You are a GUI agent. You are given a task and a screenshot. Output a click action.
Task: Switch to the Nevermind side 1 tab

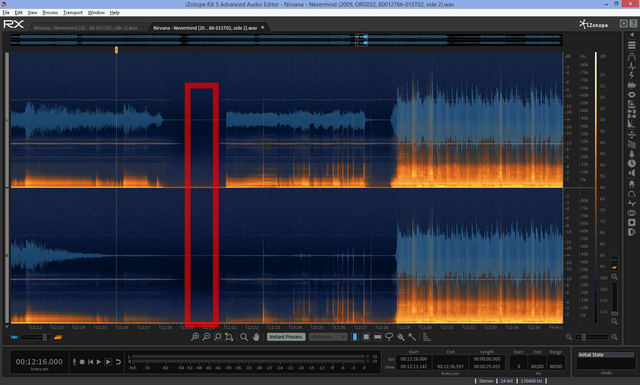tap(85, 28)
